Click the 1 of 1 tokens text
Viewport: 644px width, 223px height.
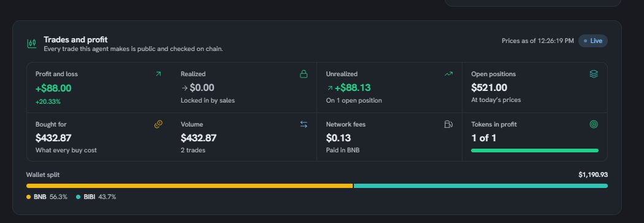[484, 138]
